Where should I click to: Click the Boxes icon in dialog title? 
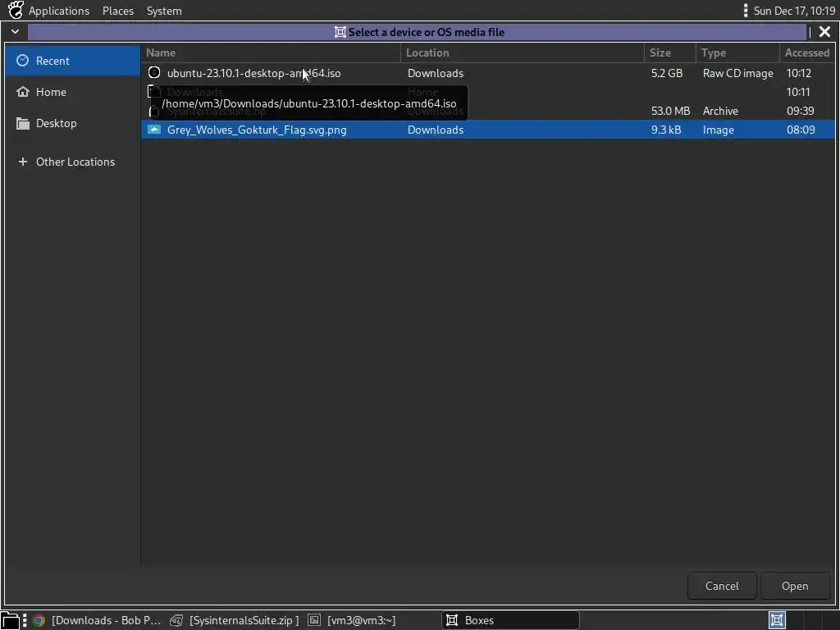click(x=340, y=32)
